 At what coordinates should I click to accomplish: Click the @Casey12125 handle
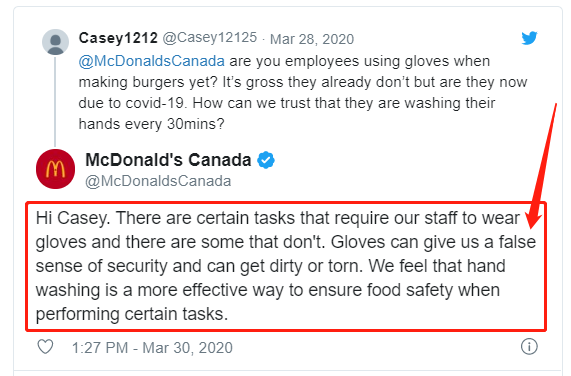(x=209, y=38)
